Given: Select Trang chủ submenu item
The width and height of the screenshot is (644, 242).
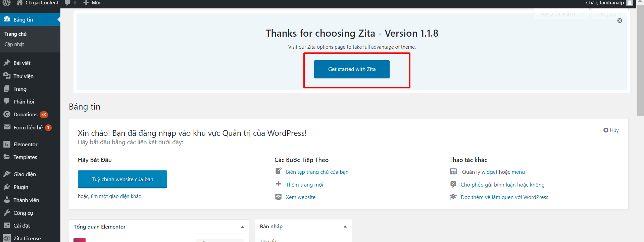Looking at the screenshot, I should click(15, 34).
